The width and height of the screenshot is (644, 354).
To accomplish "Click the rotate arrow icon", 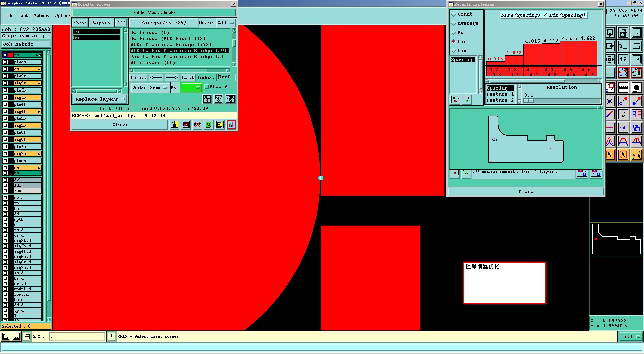I will 623,114.
